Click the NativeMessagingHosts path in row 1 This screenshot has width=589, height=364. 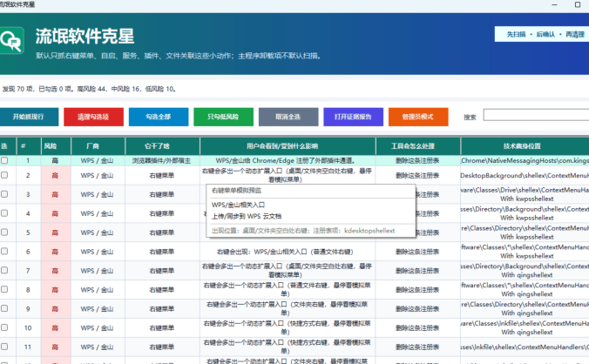coord(525,160)
